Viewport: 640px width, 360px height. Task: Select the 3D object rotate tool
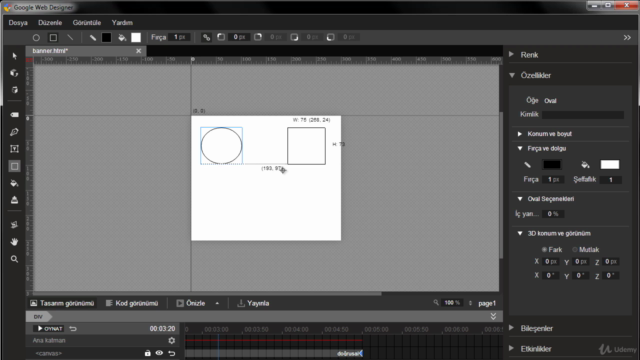(14, 73)
